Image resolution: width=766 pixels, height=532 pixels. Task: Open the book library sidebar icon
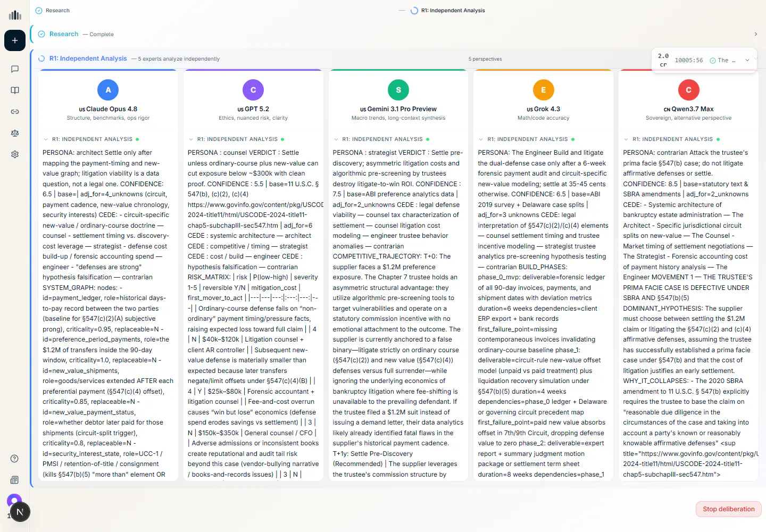(x=15, y=90)
